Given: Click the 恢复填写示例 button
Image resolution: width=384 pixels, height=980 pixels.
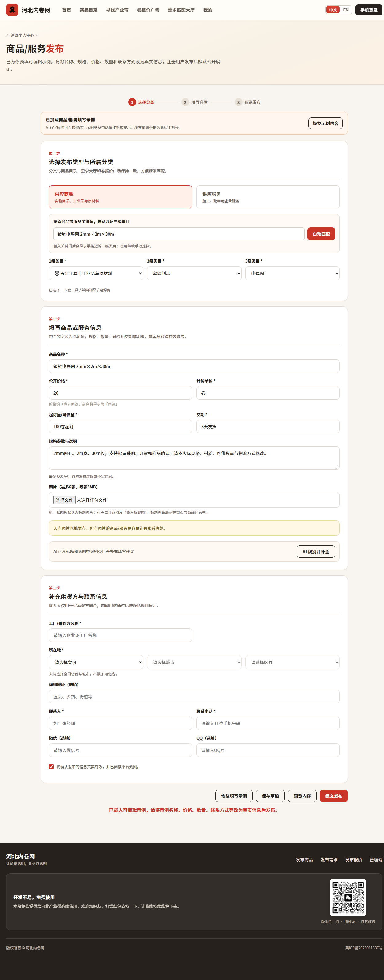Looking at the screenshot, I should (x=234, y=796).
